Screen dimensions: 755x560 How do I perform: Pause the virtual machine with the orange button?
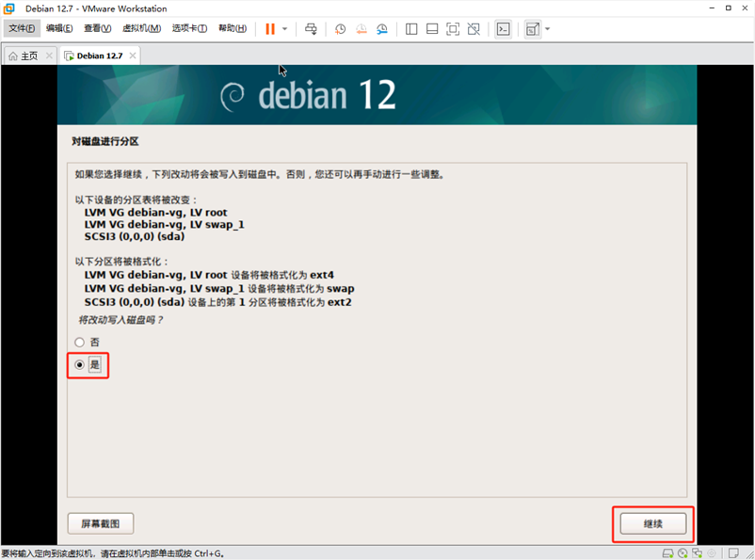[x=270, y=29]
